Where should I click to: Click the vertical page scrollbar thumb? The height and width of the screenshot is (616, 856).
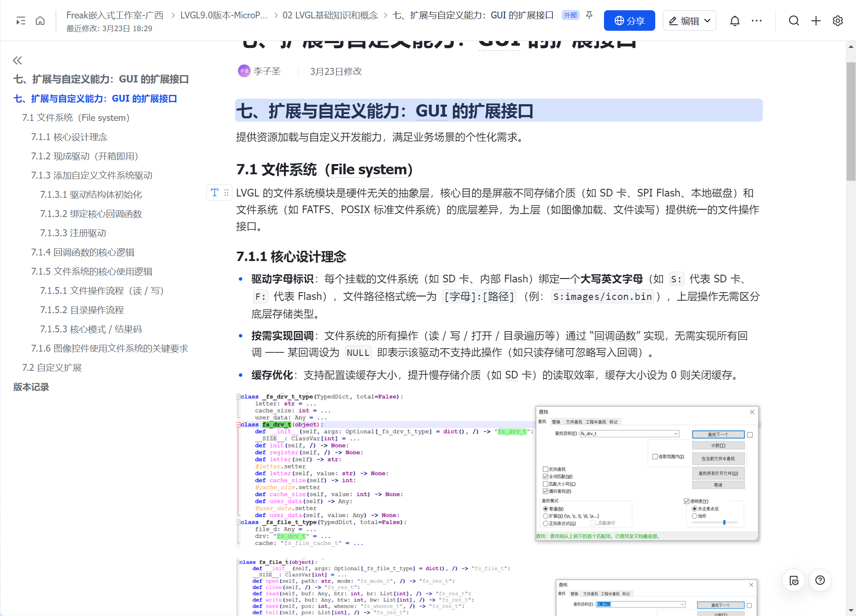(x=851, y=122)
